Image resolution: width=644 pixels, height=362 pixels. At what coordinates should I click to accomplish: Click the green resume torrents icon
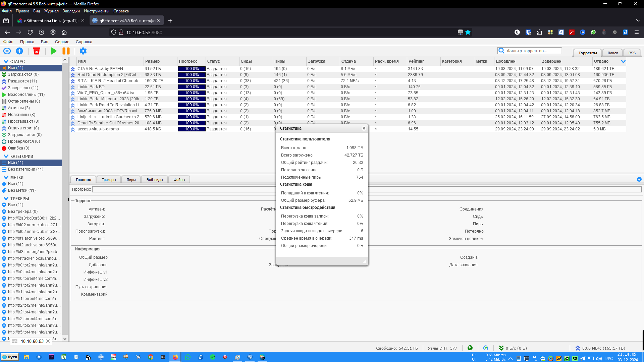[x=53, y=51]
